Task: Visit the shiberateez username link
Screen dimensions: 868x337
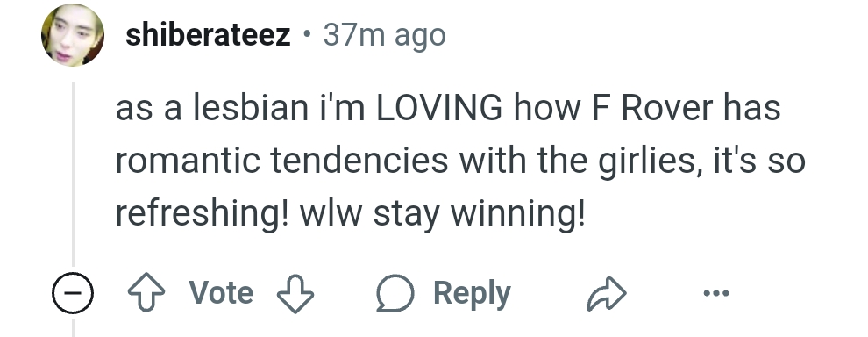Action: tap(208, 35)
